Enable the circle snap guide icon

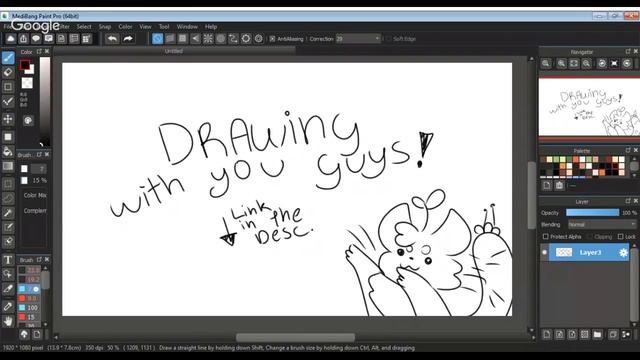pos(221,39)
